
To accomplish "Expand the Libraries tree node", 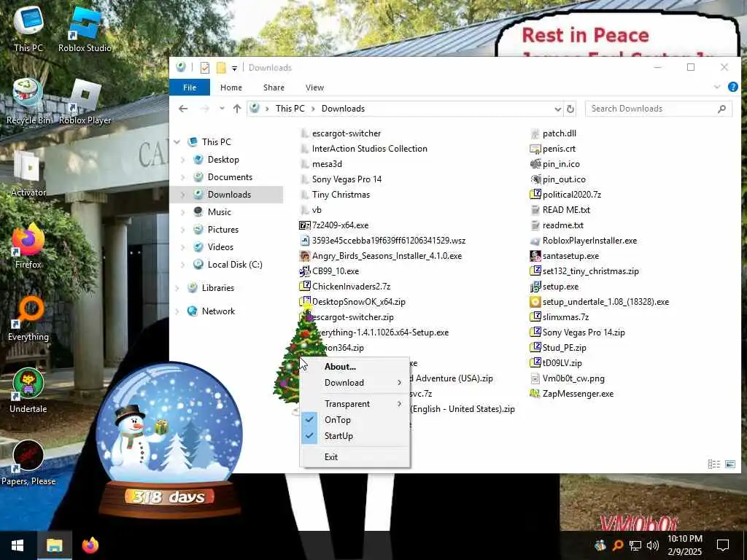I will (x=177, y=288).
